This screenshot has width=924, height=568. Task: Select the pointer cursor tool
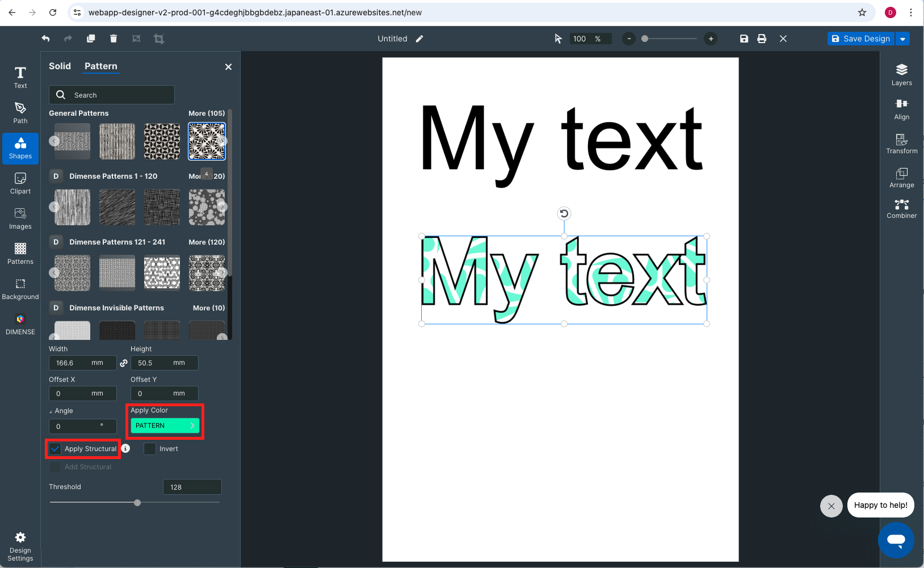pos(558,39)
